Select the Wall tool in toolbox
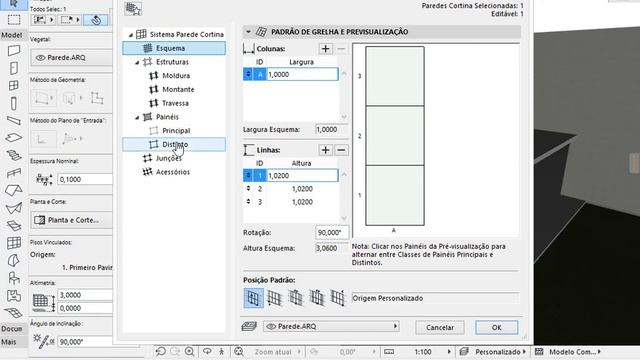Viewport: 640px width, 360px height. coord(13,51)
